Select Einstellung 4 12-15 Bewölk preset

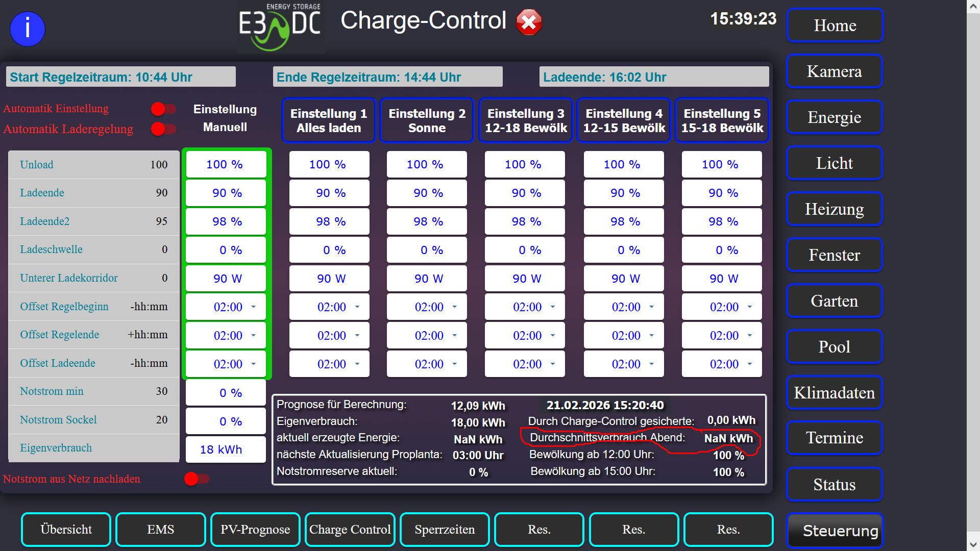(624, 120)
